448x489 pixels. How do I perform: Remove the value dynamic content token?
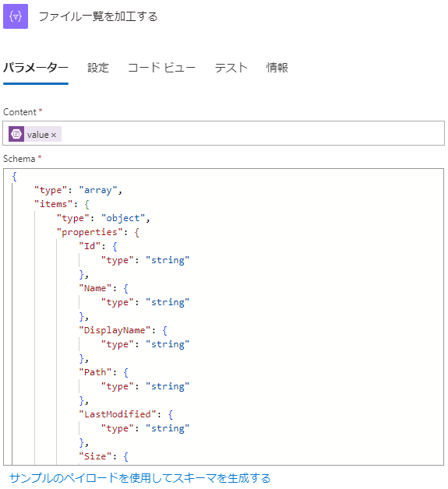coord(54,135)
